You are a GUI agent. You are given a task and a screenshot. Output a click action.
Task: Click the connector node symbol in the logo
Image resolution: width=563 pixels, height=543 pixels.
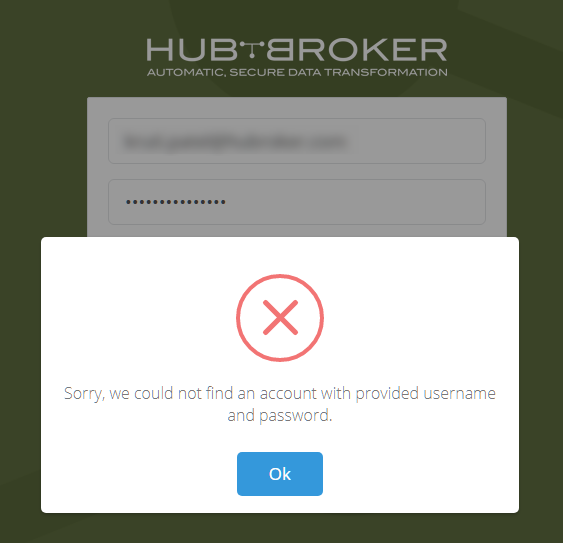click(x=252, y=49)
